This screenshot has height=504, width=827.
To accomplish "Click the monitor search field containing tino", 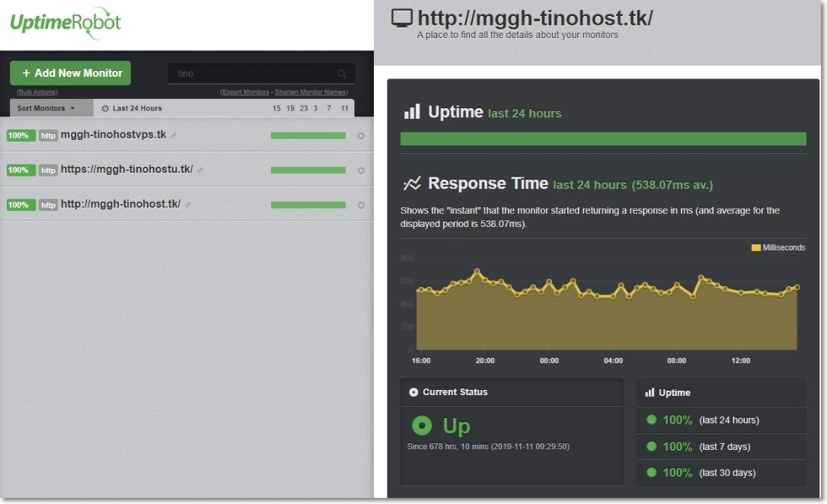I will click(x=261, y=74).
